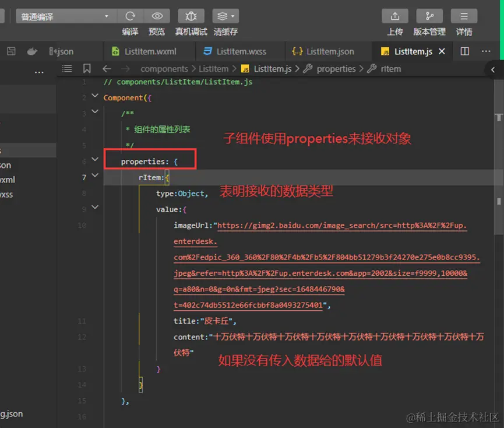Screen dimensions: 504x428
Task: Click the bookmark icon in breadcrumb bar
Action: (x=87, y=68)
